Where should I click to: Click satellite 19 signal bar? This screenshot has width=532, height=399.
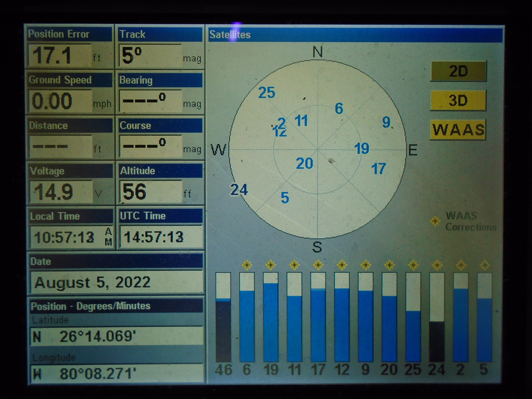271,317
